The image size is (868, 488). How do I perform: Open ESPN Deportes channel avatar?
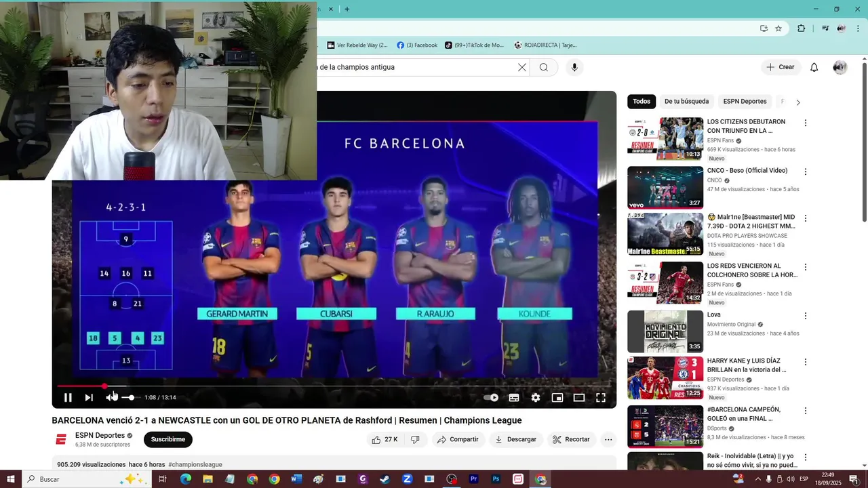[x=61, y=439]
